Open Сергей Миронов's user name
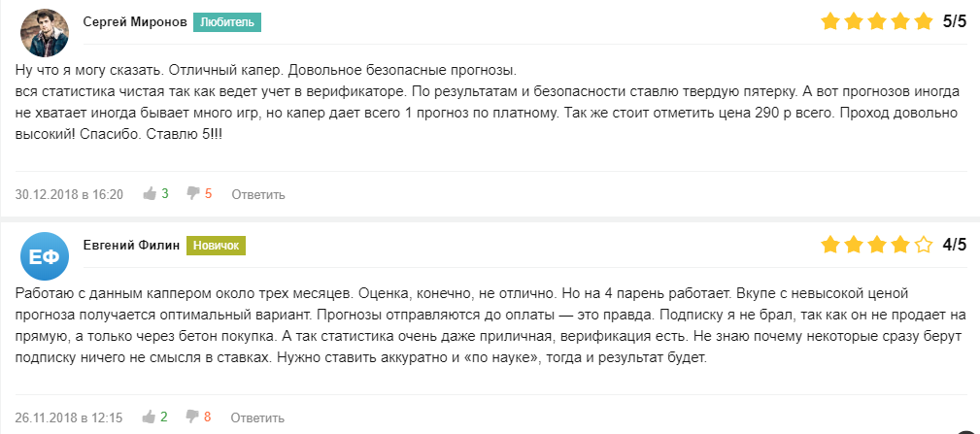980x434 pixels. click(x=134, y=21)
